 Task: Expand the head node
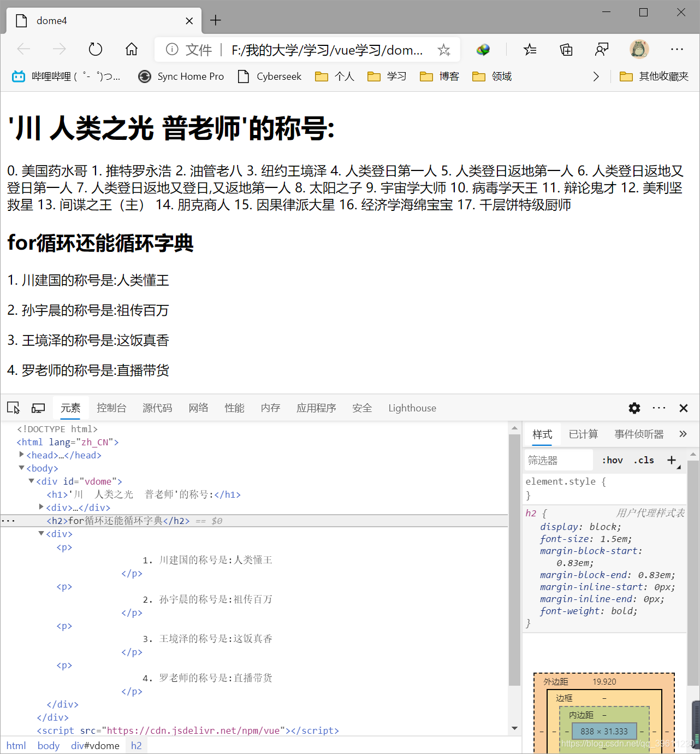pyautogui.click(x=21, y=455)
